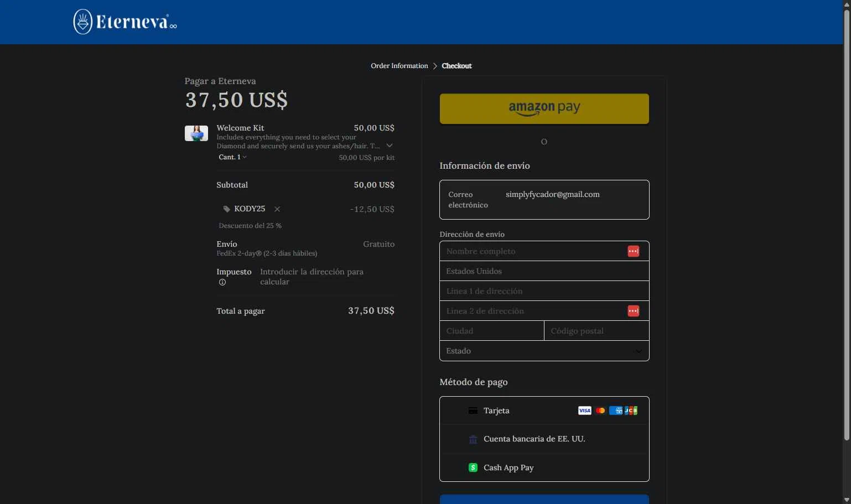Click the green Cash App icon
This screenshot has height=504, width=851.
tap(473, 467)
